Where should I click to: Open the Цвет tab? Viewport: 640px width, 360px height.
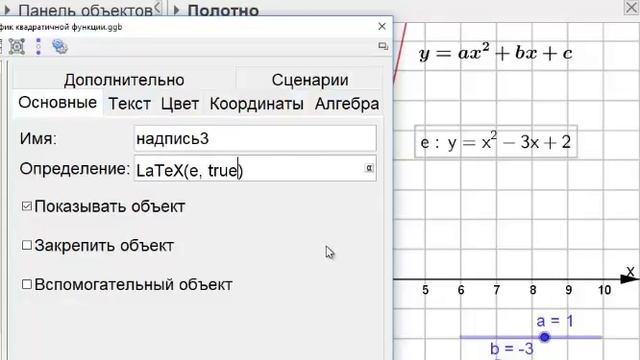180,104
